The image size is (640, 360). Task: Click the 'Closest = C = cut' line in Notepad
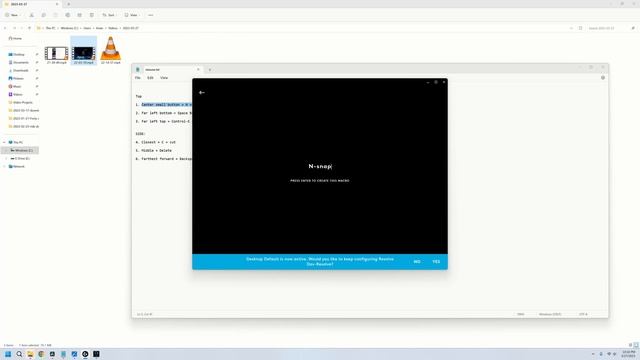tap(156, 142)
